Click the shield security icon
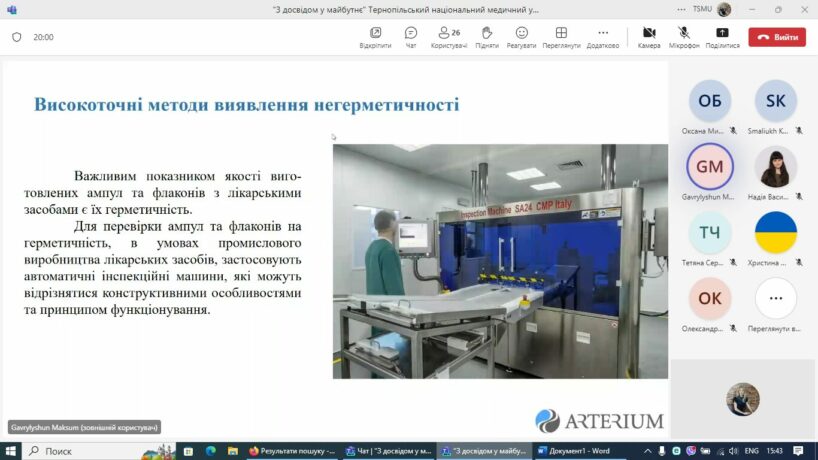 tap(16, 37)
